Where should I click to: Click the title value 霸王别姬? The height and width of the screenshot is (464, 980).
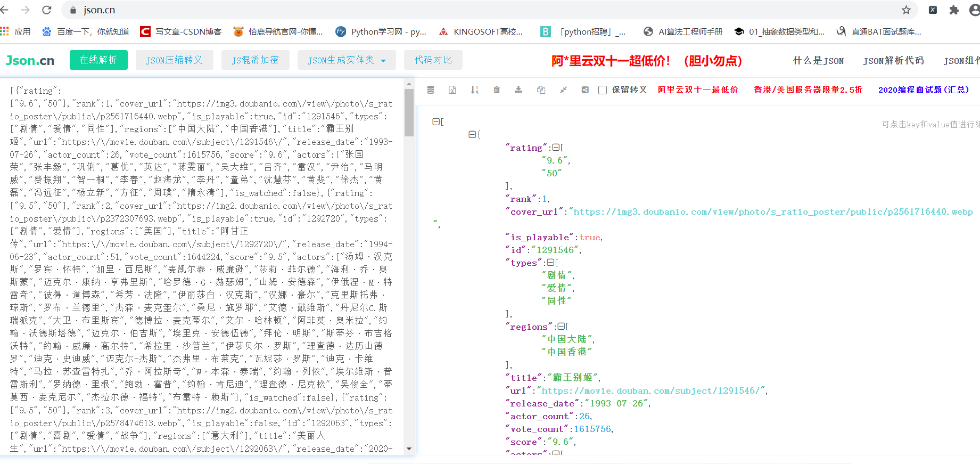click(x=573, y=378)
